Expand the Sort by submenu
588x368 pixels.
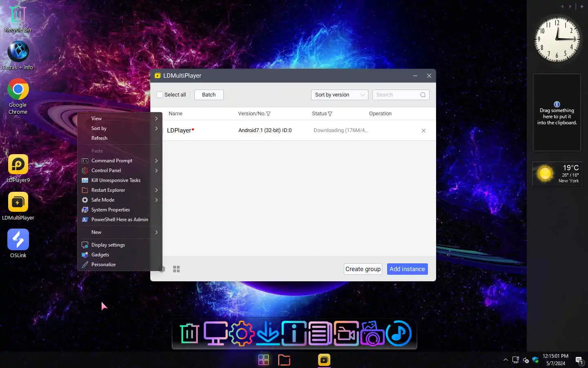[x=120, y=128]
